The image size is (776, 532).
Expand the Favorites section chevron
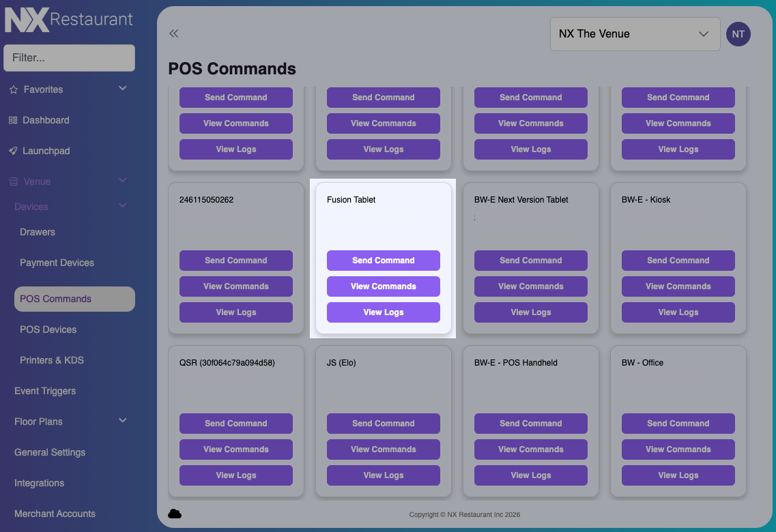click(x=122, y=88)
